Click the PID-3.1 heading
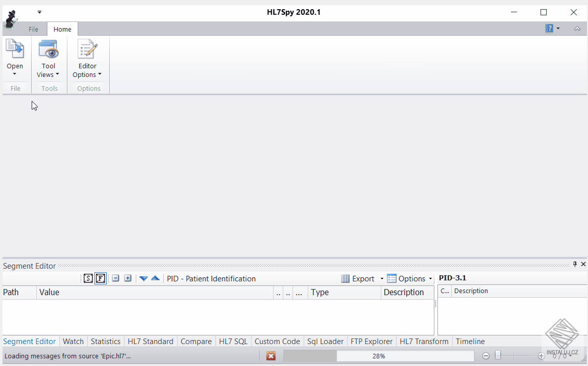Viewport: 588px width, 366px height. pos(453,278)
